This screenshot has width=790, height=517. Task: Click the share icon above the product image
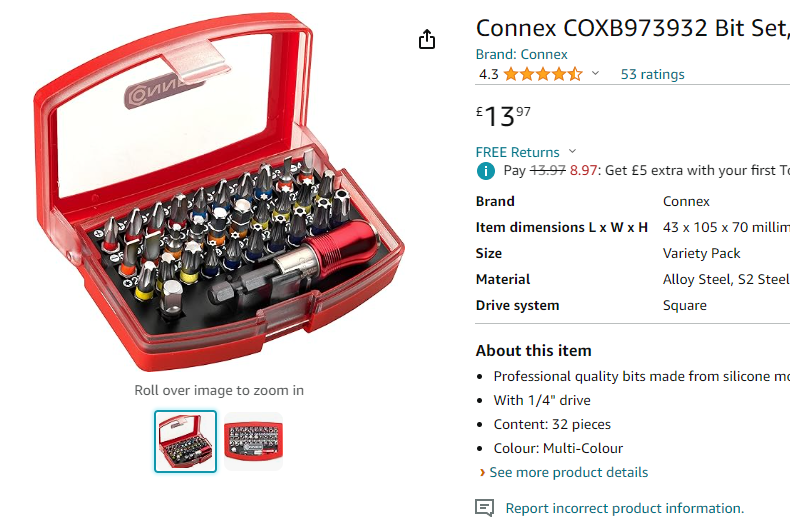[427, 39]
